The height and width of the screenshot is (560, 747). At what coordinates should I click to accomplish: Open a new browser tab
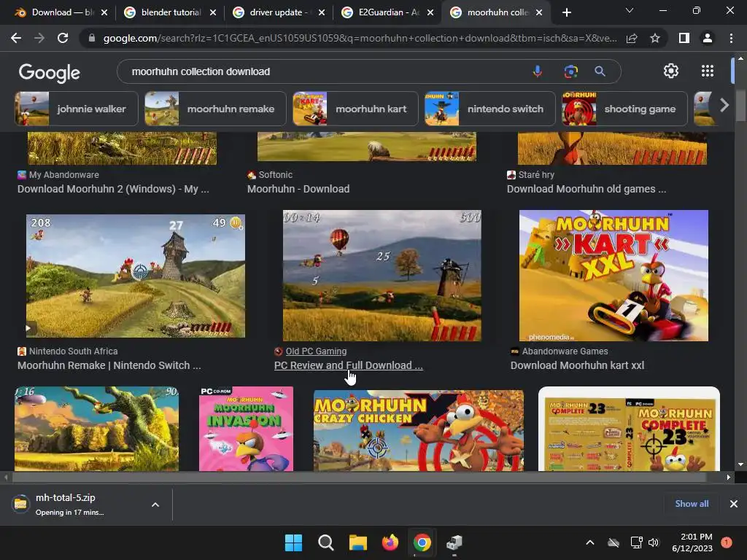(x=566, y=12)
